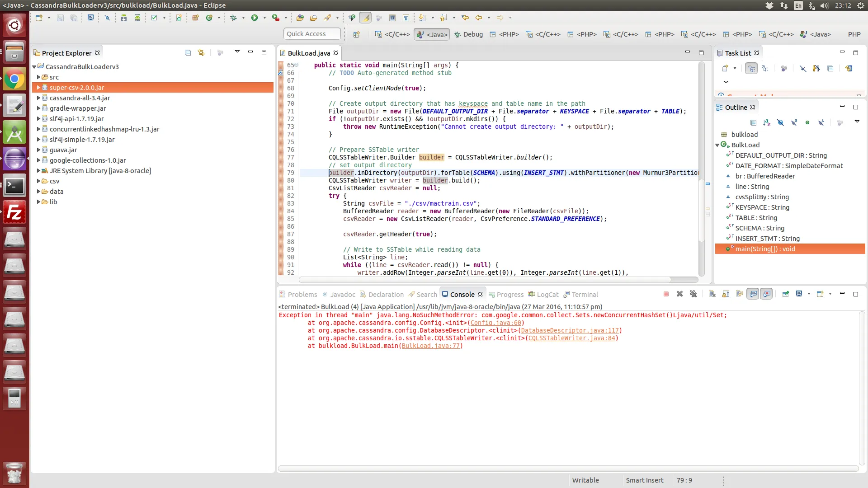Synchronize changed tasks in Task List
The width and height of the screenshot is (868, 488).
[x=849, y=68]
